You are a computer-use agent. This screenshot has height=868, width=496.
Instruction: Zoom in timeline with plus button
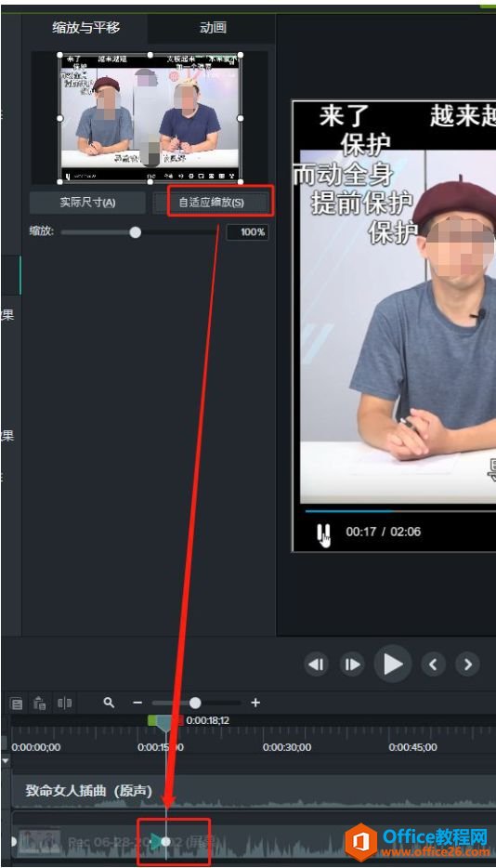(255, 703)
